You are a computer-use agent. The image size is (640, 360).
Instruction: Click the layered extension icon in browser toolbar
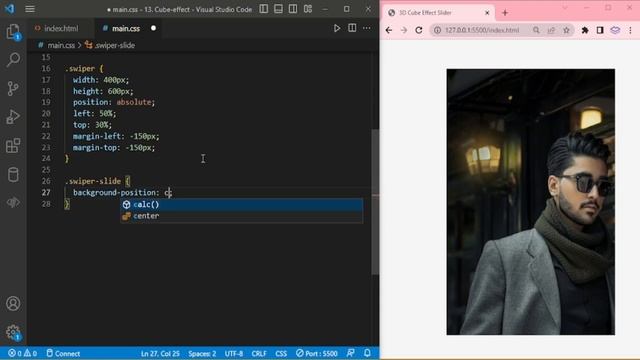[615, 30]
